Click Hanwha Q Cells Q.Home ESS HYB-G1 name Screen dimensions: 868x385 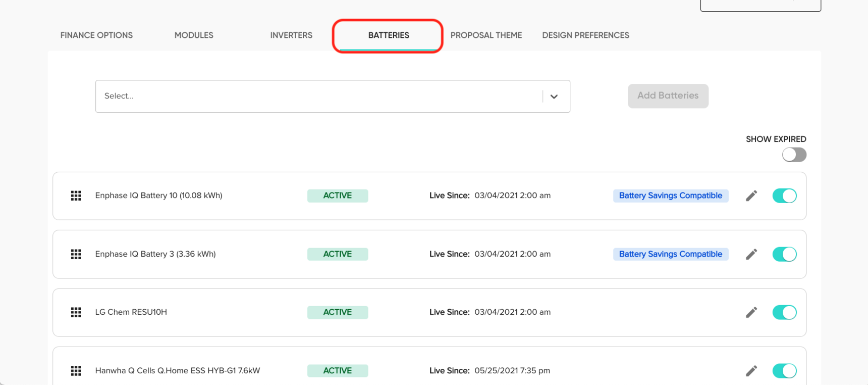point(178,371)
